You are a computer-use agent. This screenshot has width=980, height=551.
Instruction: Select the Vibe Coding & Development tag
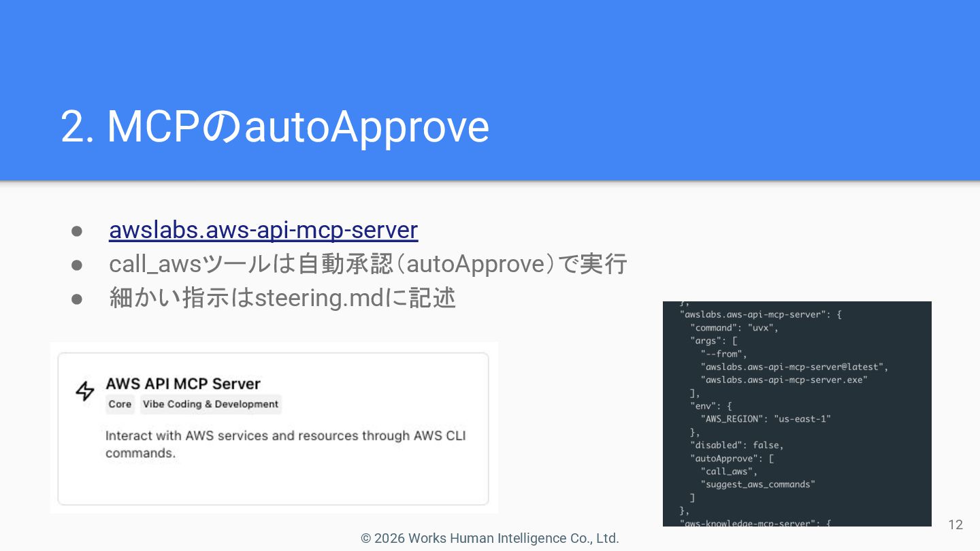pyautogui.click(x=211, y=404)
